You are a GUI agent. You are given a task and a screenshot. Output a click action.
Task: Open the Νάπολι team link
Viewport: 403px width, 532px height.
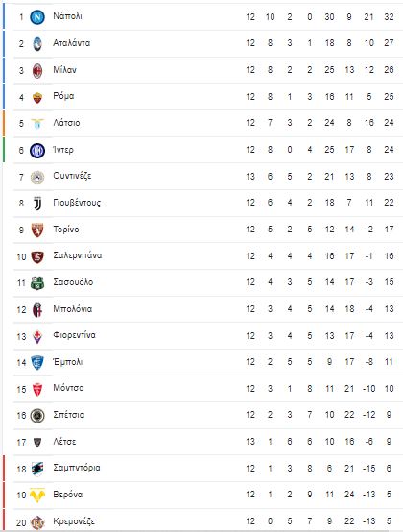67,16
